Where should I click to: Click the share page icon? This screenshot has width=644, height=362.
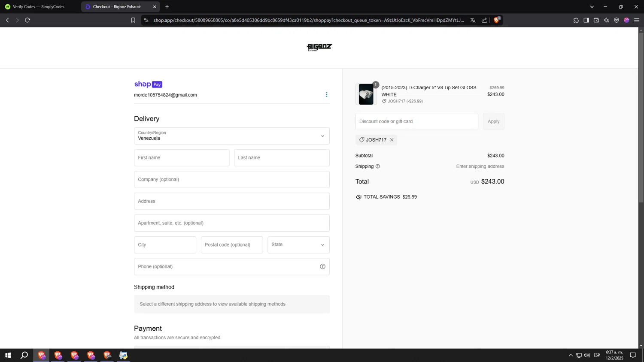click(x=484, y=20)
